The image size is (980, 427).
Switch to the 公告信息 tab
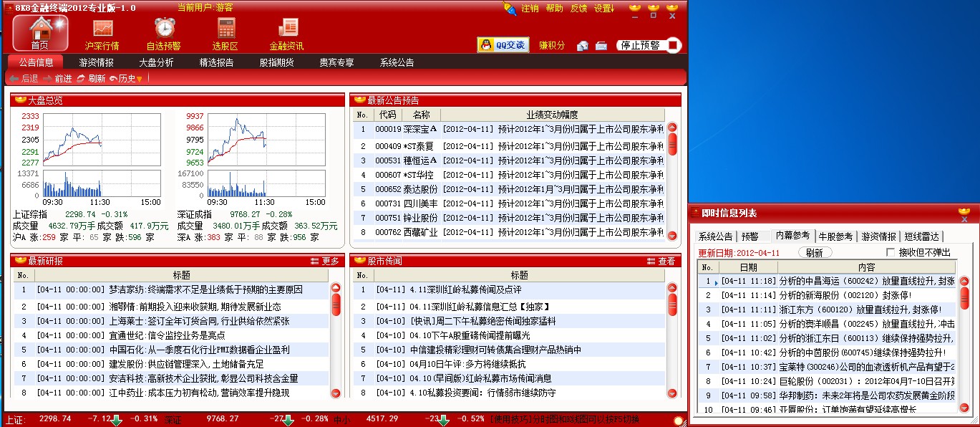point(37,62)
